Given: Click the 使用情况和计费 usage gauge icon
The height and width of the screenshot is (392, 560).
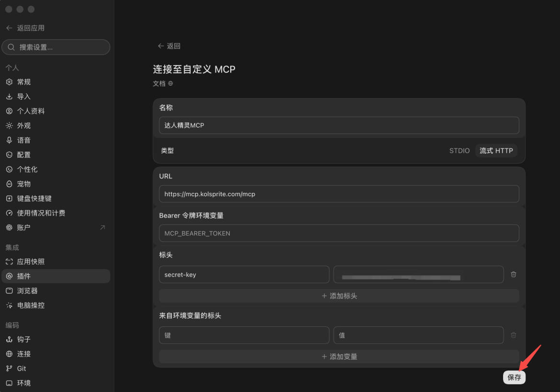Looking at the screenshot, I should click(9, 213).
